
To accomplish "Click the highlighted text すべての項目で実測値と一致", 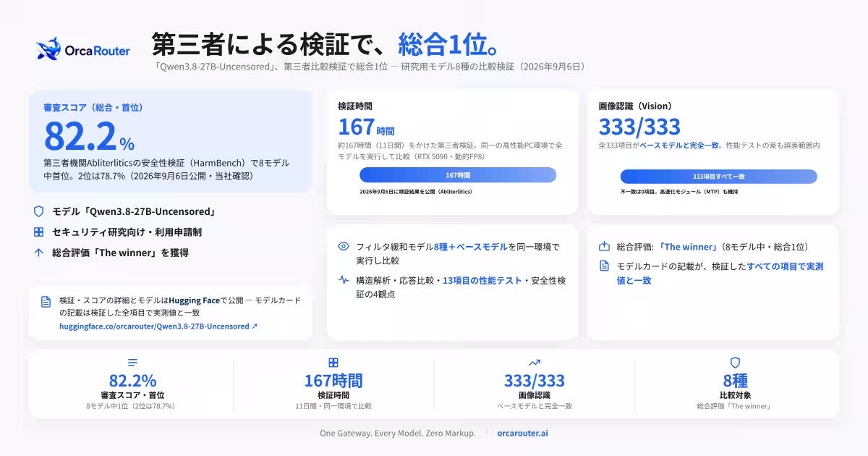I will 720,273.
